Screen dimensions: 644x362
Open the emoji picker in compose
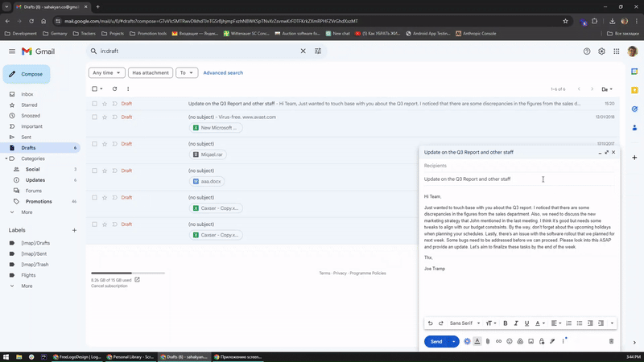click(x=510, y=341)
